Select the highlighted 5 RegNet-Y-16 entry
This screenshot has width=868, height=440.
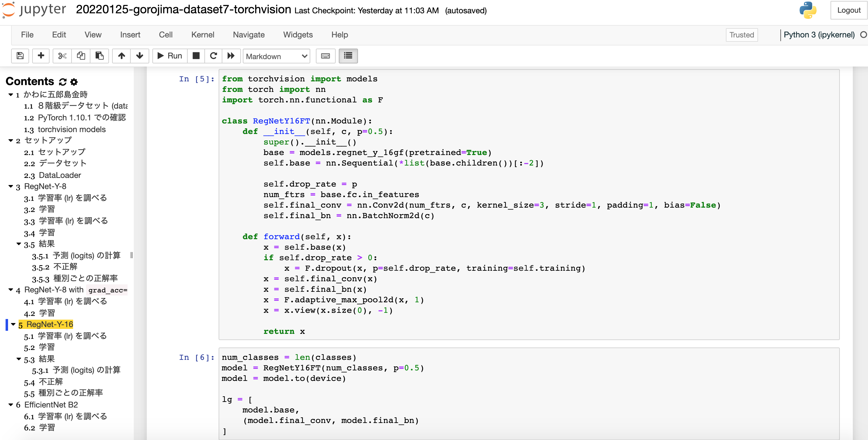[46, 324]
